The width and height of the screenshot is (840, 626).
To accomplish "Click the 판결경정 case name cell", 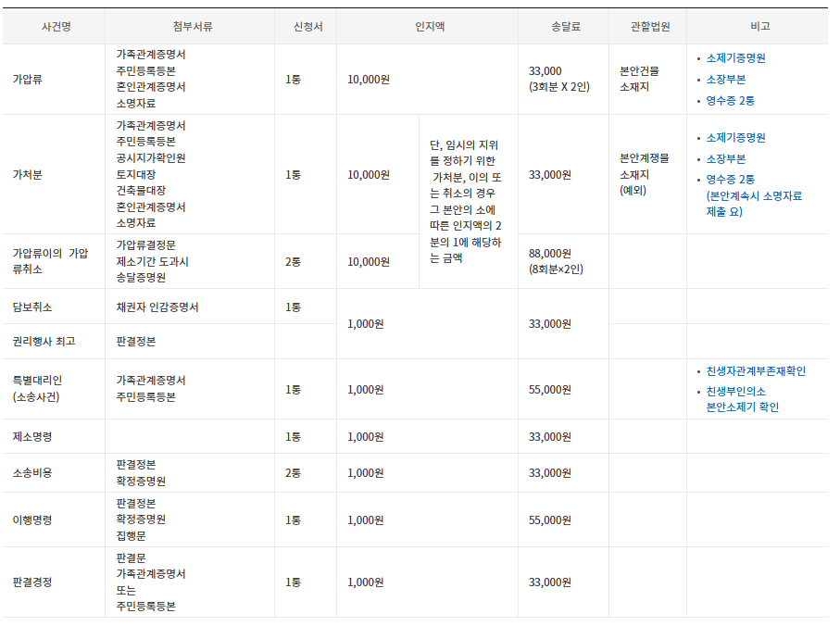I will click(x=32, y=582).
